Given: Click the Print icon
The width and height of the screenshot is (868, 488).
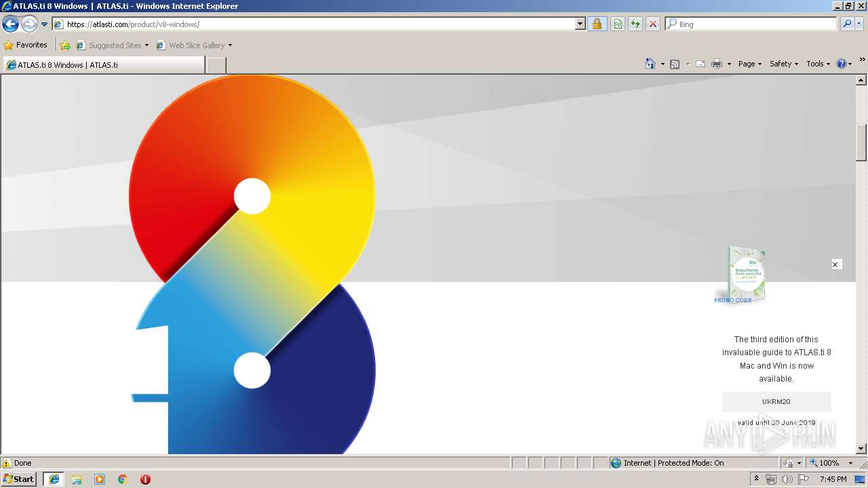Looking at the screenshot, I should click(x=717, y=64).
